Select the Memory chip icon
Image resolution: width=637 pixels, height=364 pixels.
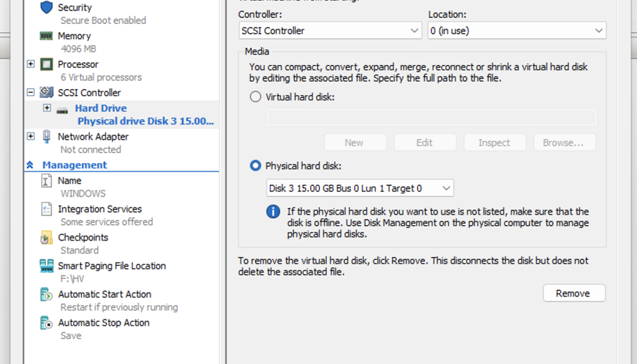[46, 36]
